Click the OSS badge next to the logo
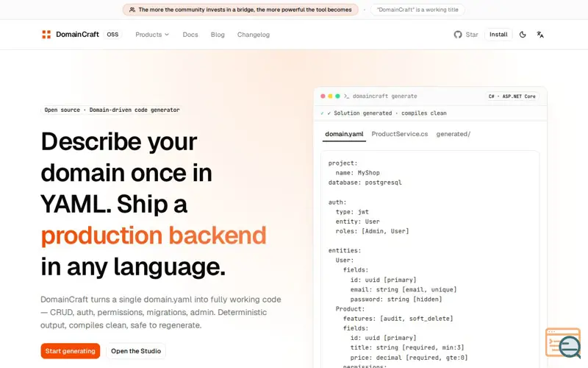588x368 pixels. pos(112,35)
